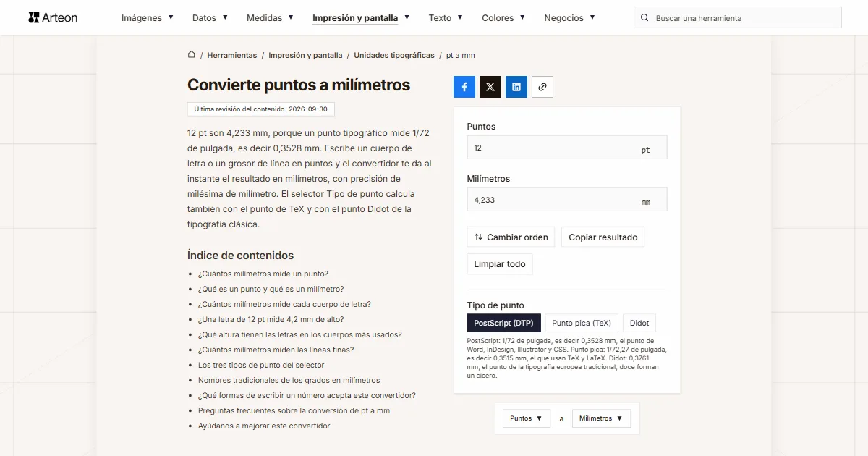The height and width of the screenshot is (456, 868).
Task: Click the Puntos input field
Action: coord(567,147)
